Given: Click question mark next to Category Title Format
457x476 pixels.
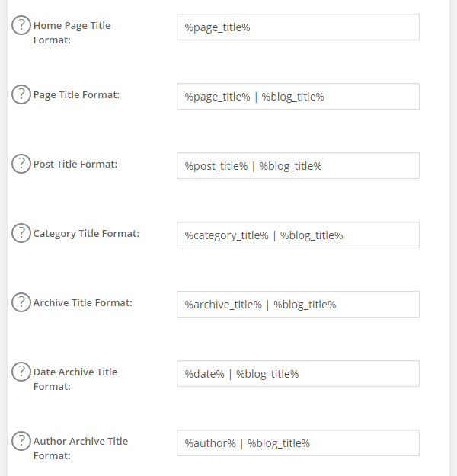Looking at the screenshot, I should pos(21,233).
